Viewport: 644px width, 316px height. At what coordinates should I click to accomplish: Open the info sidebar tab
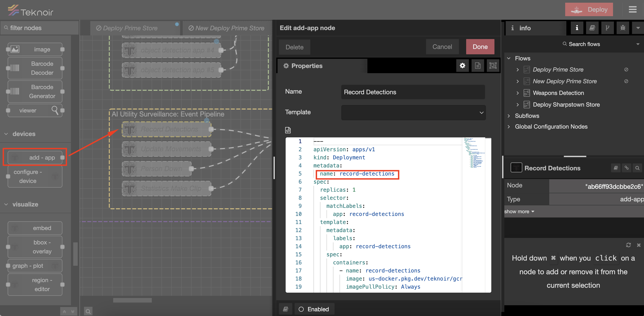pyautogui.click(x=536, y=28)
